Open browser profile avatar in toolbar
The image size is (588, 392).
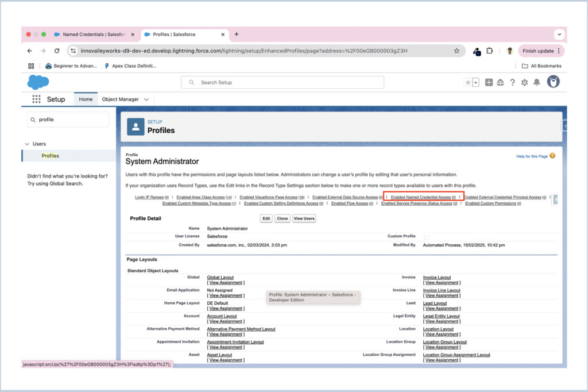coord(509,51)
